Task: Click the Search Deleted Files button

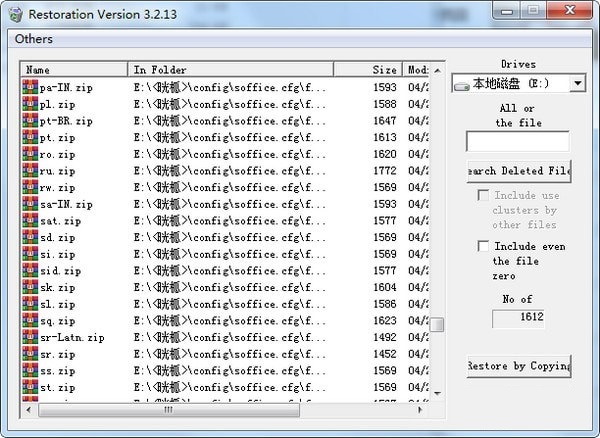Action: pos(518,171)
